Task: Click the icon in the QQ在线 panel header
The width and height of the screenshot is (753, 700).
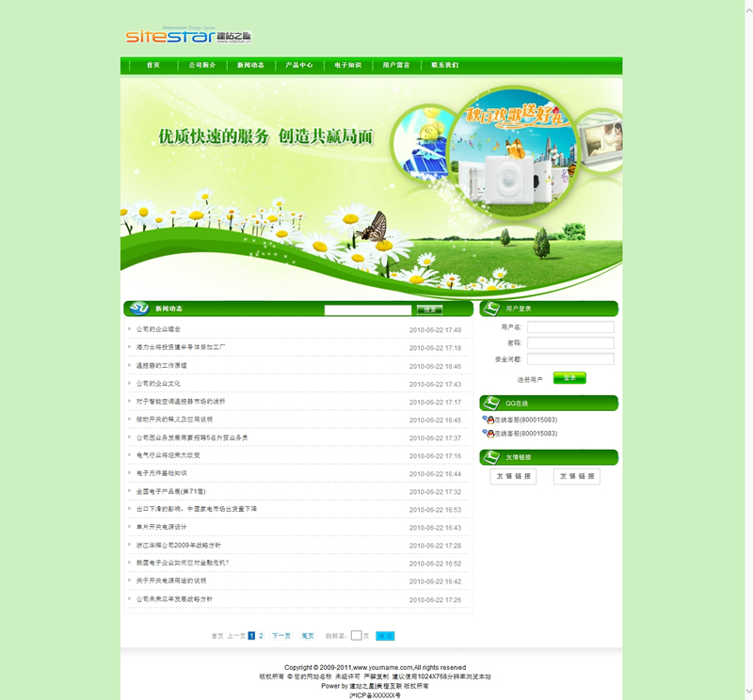Action: pyautogui.click(x=492, y=403)
